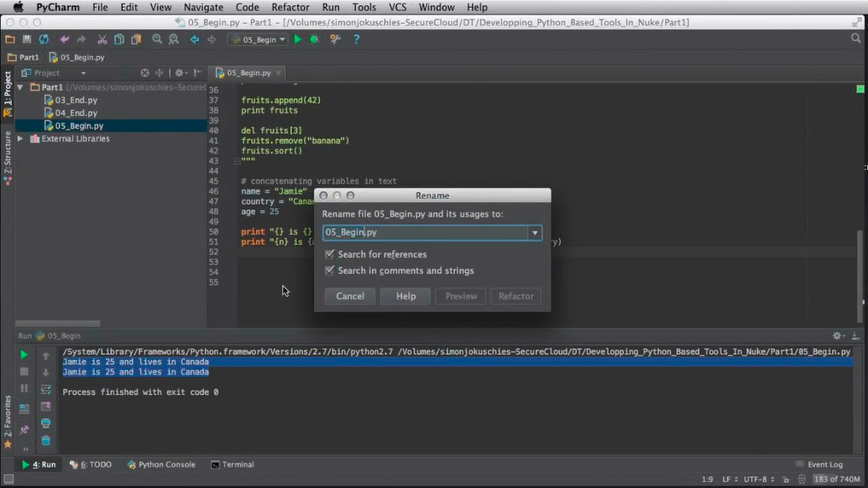
Task: Rerun the script from the Run panel
Action: pyautogui.click(x=24, y=354)
